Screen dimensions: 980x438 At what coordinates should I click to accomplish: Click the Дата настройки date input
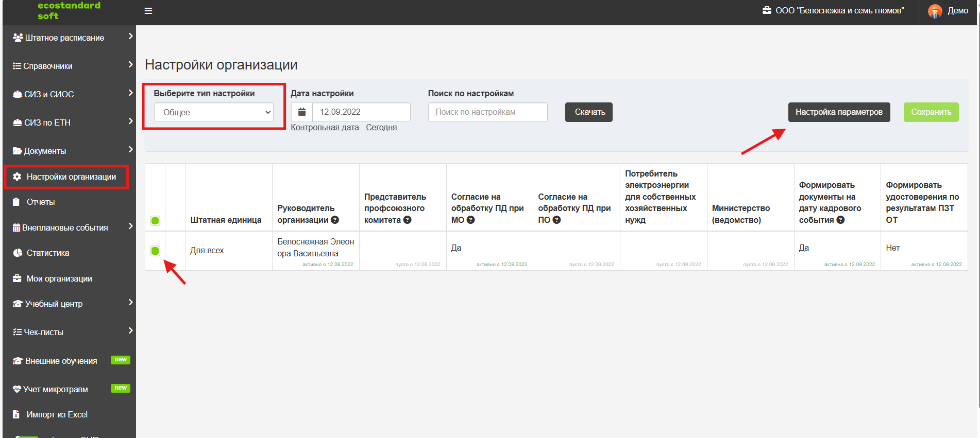click(x=361, y=112)
